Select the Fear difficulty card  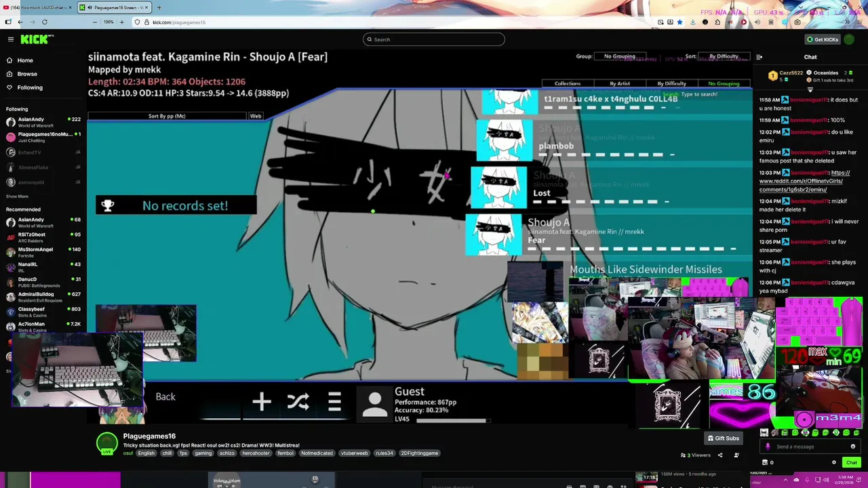(608, 235)
